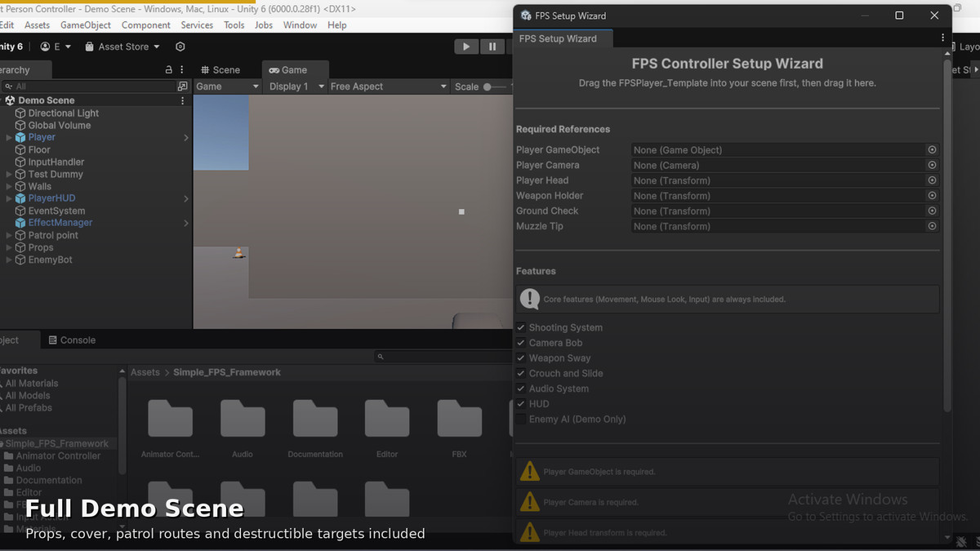
Task: Open the GameObject menu
Action: [x=86, y=25]
